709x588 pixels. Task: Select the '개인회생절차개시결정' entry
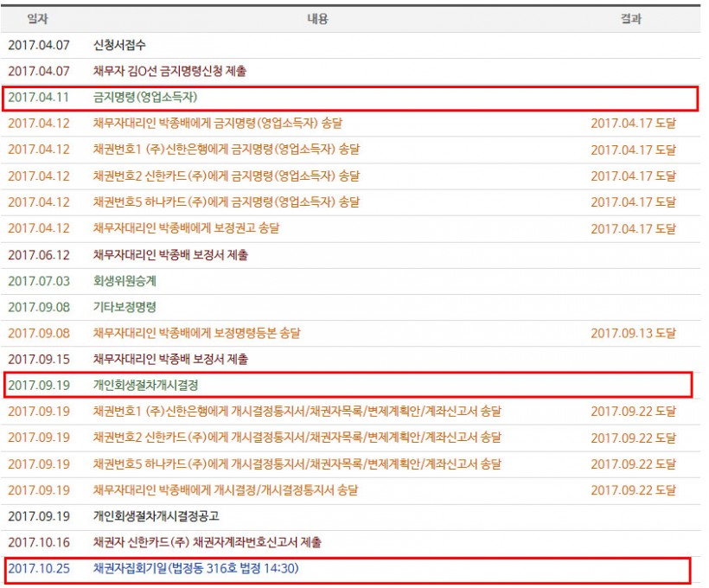(x=145, y=386)
